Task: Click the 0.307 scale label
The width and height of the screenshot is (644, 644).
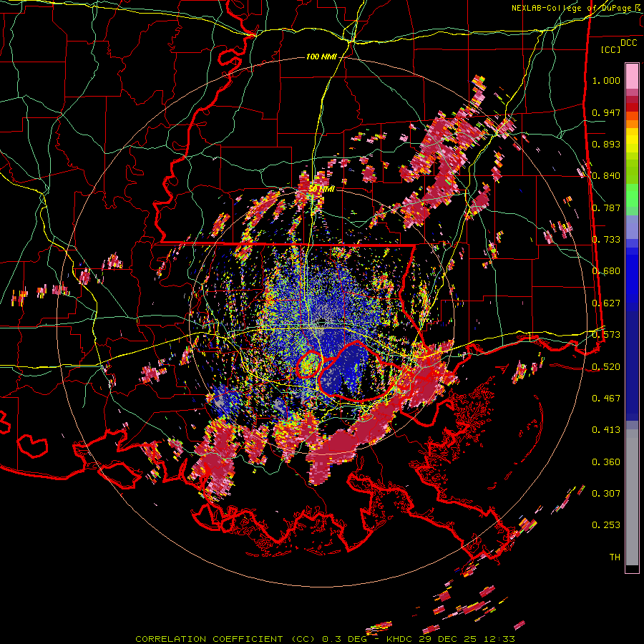Action: click(x=606, y=494)
